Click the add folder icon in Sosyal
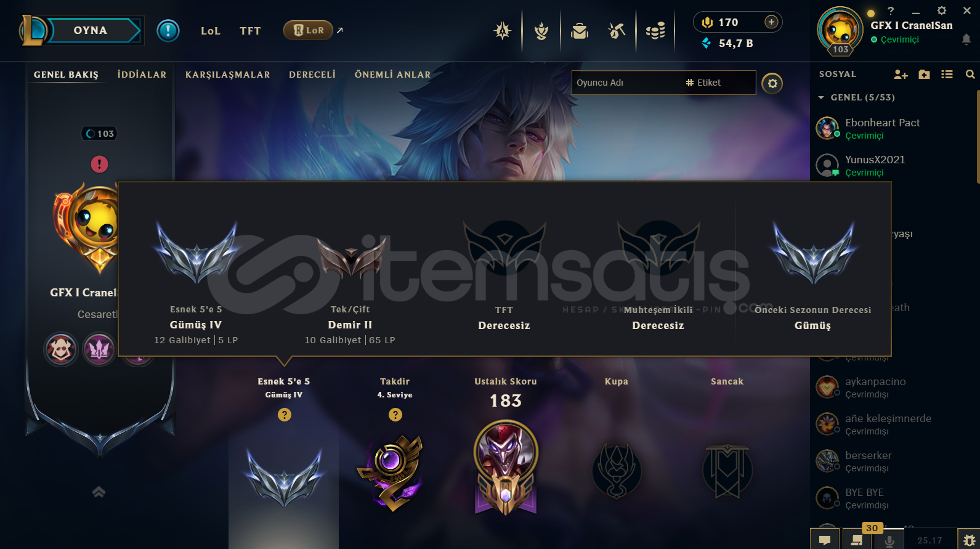This screenshot has height=549, width=980. [924, 75]
